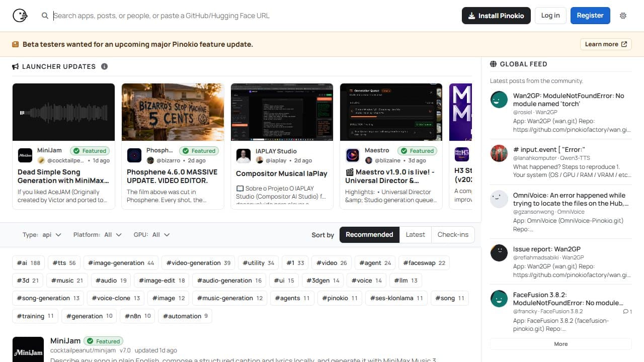Open settings via the gear icon

[623, 16]
